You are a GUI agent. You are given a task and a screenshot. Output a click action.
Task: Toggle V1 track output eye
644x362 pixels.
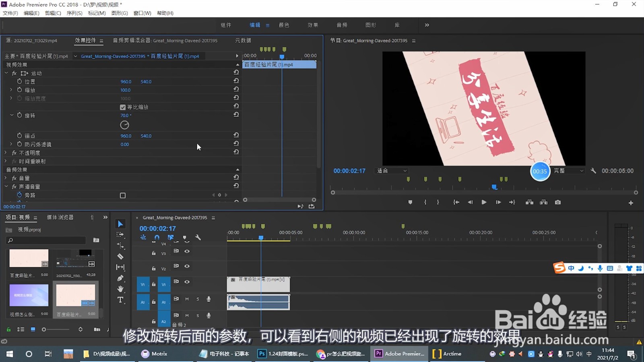click(187, 282)
